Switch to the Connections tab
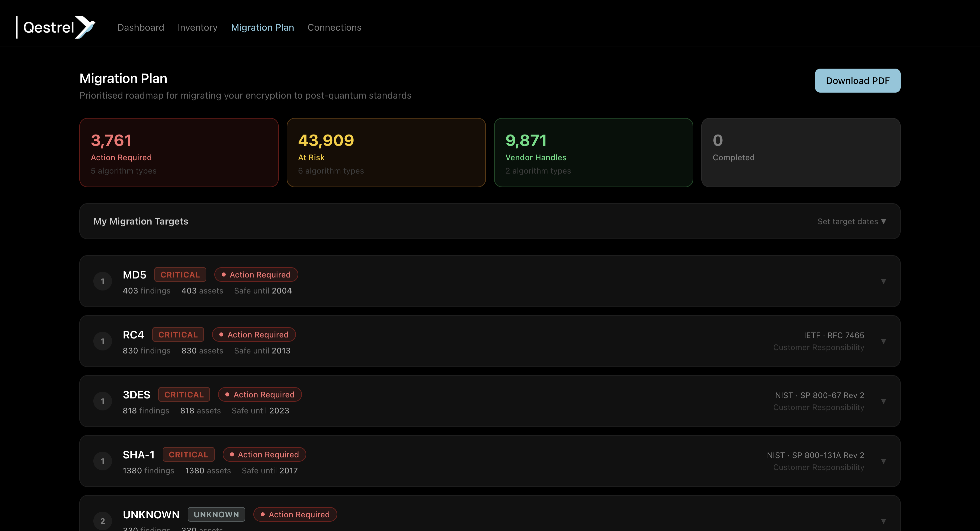The width and height of the screenshot is (980, 531). click(334, 27)
